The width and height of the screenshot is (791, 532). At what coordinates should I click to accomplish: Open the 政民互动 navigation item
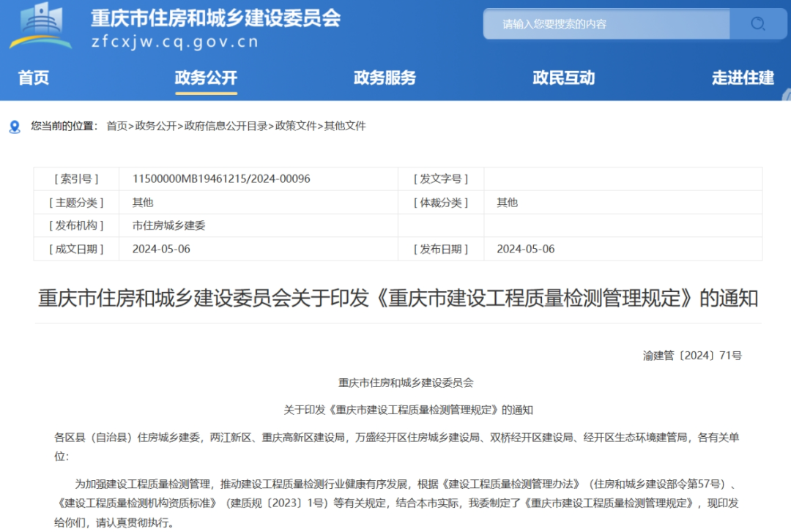coord(563,78)
